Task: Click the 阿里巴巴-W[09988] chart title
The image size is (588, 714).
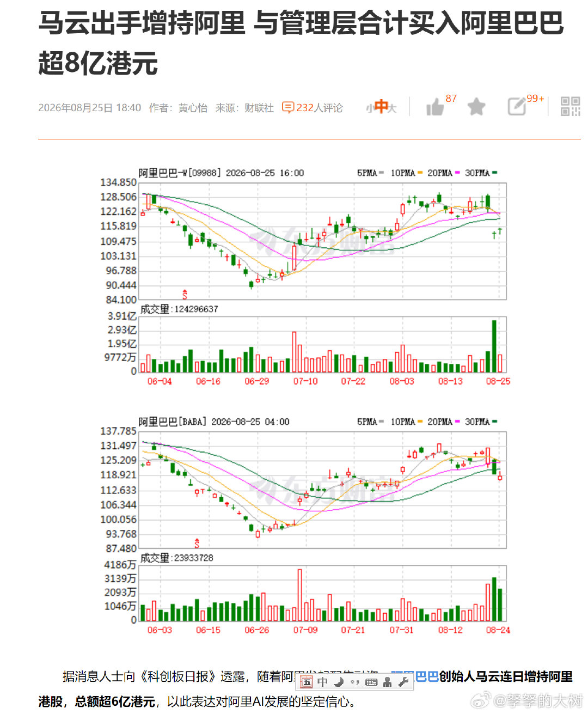Action: pos(180,173)
